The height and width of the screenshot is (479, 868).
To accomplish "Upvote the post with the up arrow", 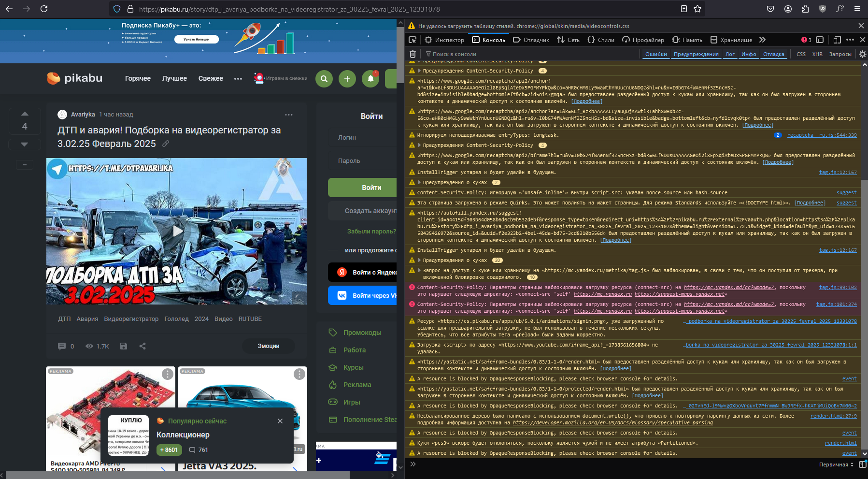I will click(x=25, y=114).
